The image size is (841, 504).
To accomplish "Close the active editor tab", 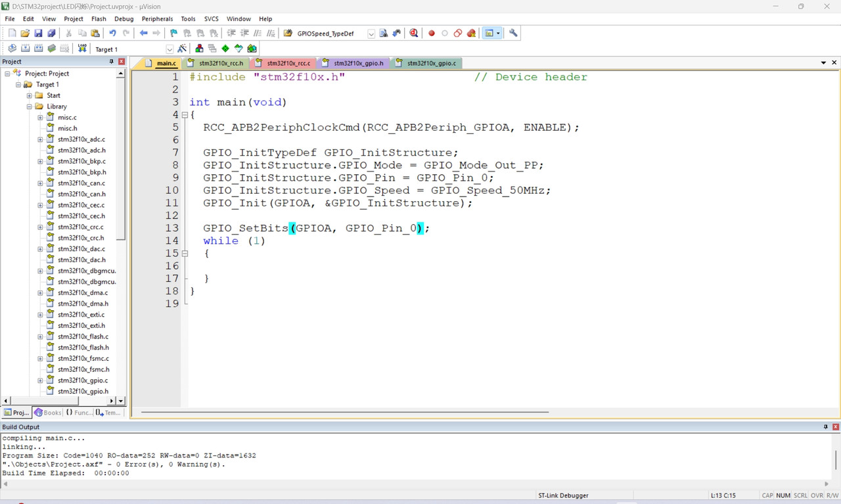I will point(834,62).
